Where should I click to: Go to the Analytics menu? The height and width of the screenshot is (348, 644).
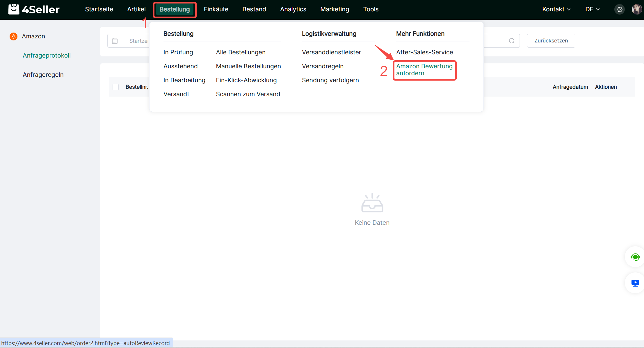point(293,9)
